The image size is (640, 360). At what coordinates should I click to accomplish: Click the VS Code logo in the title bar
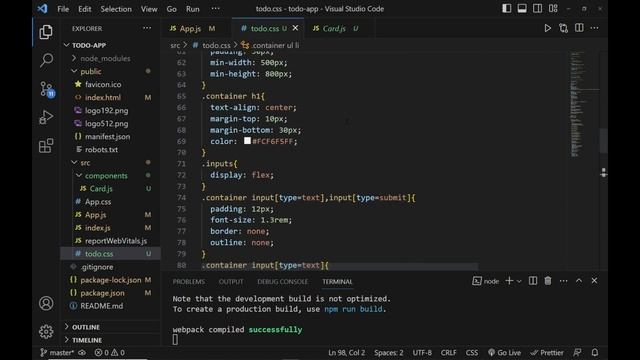click(x=42, y=9)
